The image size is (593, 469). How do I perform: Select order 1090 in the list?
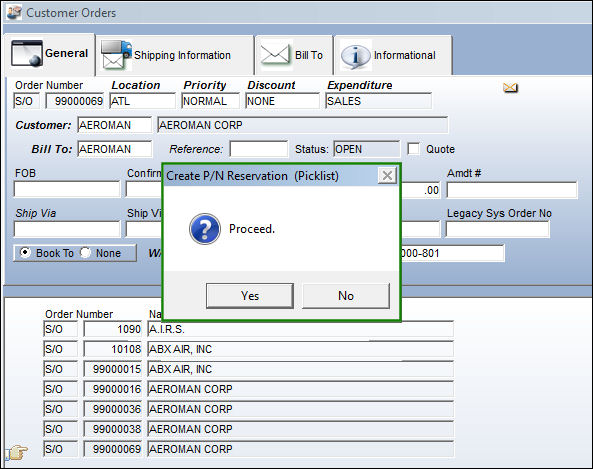click(113, 329)
